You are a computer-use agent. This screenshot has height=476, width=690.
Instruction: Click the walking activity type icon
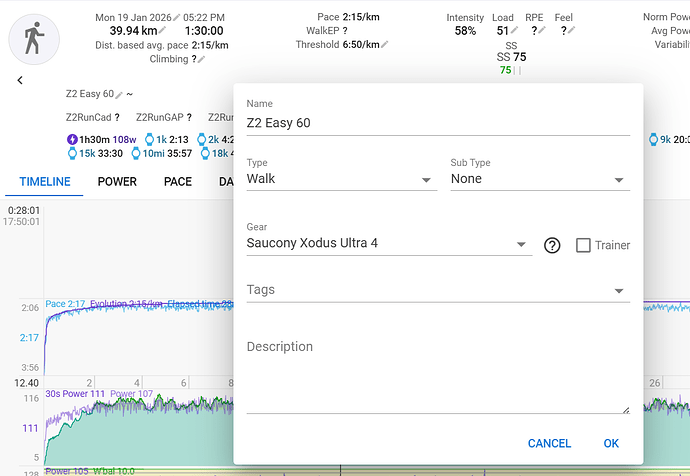coord(33,37)
